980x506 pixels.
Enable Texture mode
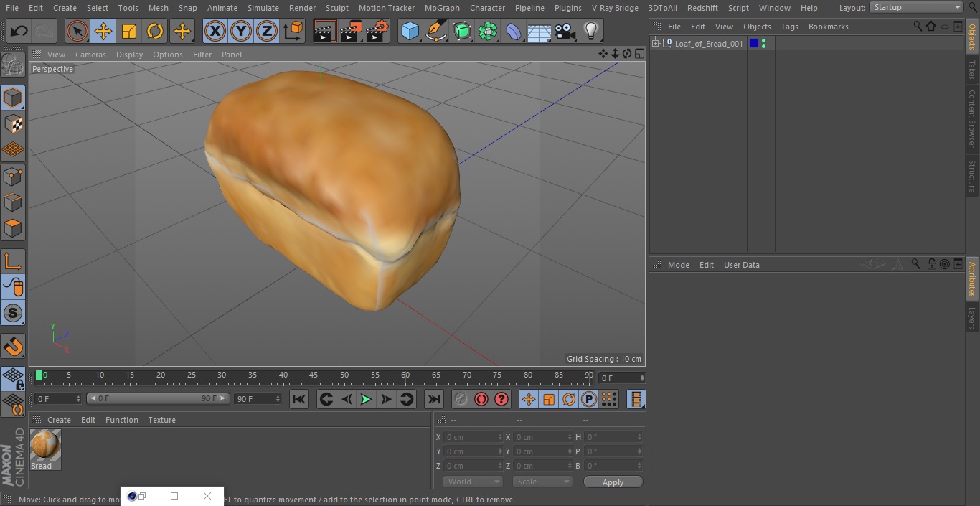point(13,123)
